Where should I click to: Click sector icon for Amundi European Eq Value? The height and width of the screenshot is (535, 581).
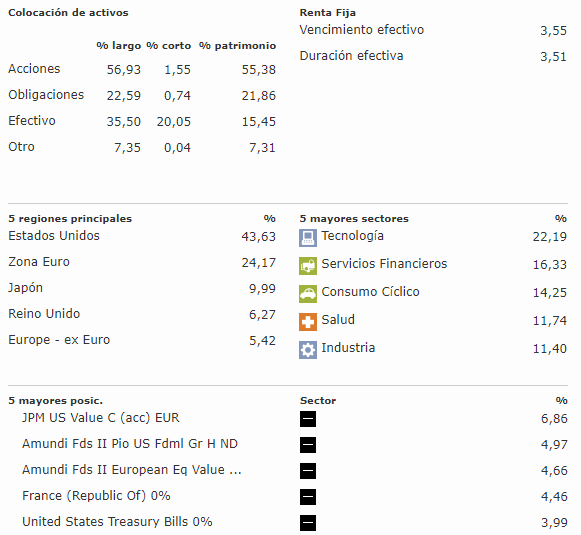308,471
